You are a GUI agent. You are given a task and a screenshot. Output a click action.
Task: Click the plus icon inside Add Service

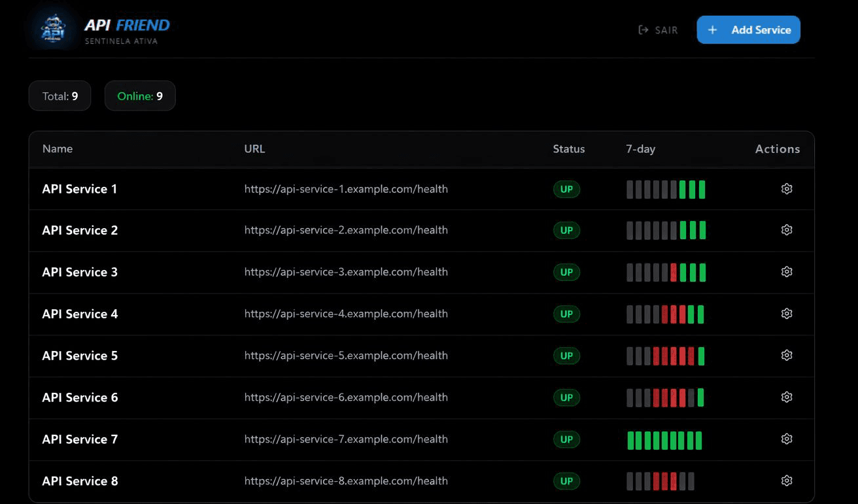pos(712,29)
